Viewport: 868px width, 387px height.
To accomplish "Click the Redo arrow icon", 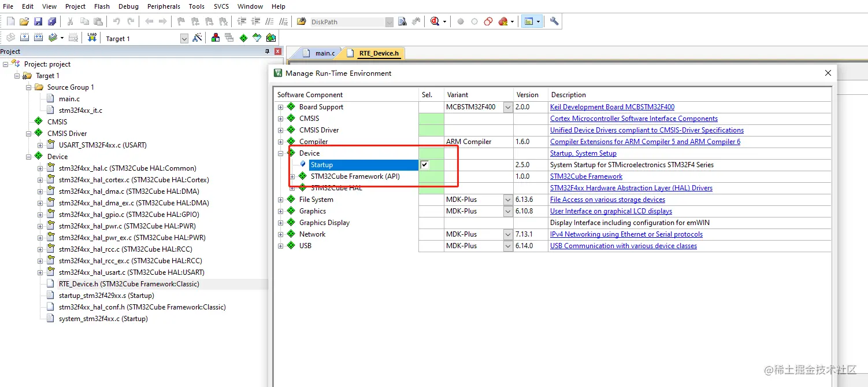I will click(x=131, y=21).
